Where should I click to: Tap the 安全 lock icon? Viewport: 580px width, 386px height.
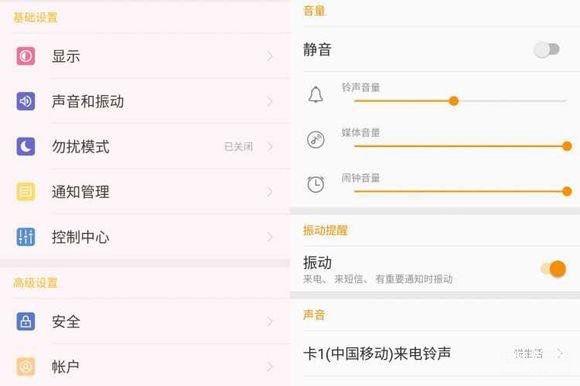pos(26,321)
